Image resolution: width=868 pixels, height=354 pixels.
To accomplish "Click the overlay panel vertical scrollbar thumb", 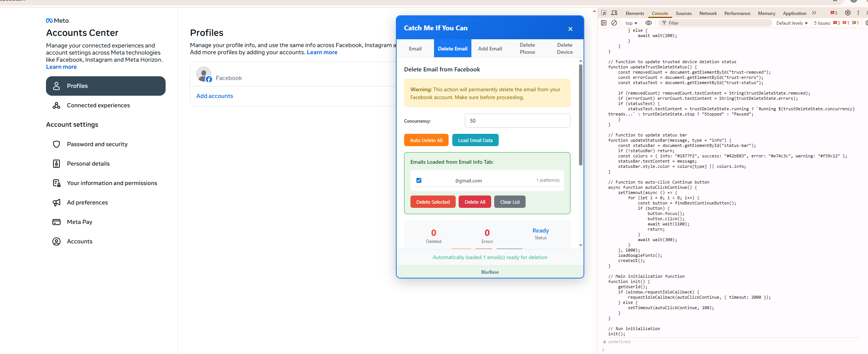I will click(x=581, y=115).
